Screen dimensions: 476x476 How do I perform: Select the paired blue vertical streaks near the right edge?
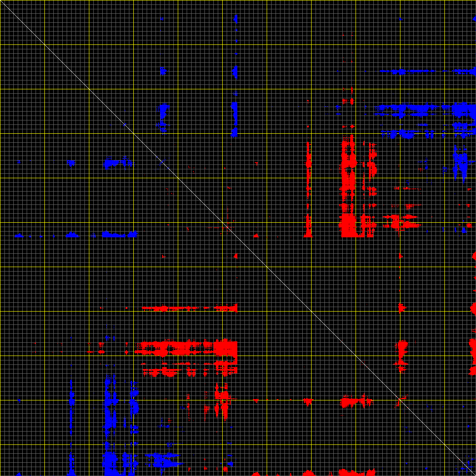tap(460, 164)
